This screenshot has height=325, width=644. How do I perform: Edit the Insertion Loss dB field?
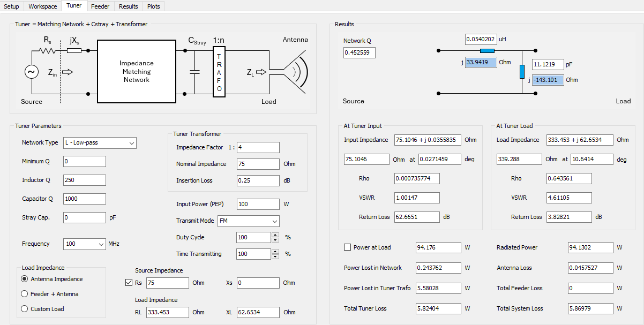click(258, 181)
